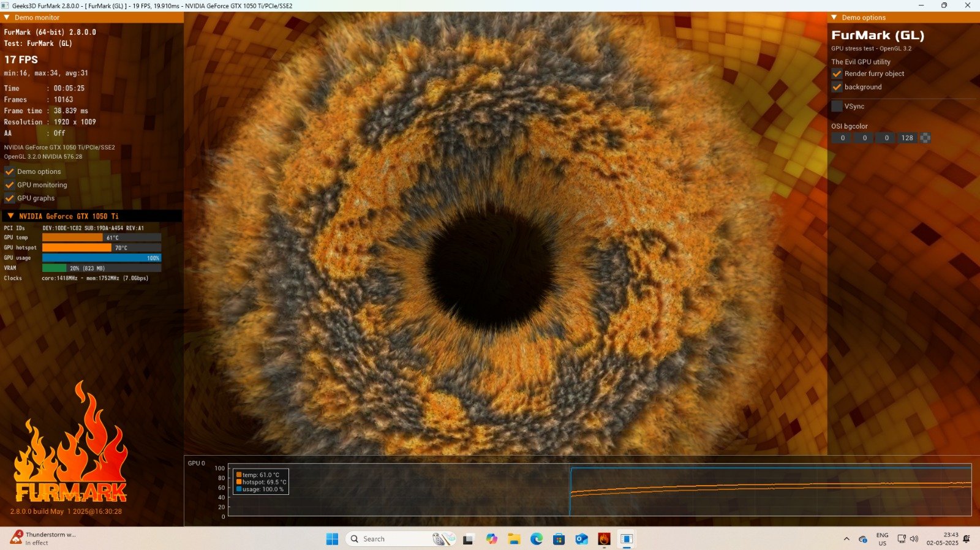Click the OSI bgcolor alpha field 128
This screenshot has height=550, width=980.
click(x=907, y=138)
